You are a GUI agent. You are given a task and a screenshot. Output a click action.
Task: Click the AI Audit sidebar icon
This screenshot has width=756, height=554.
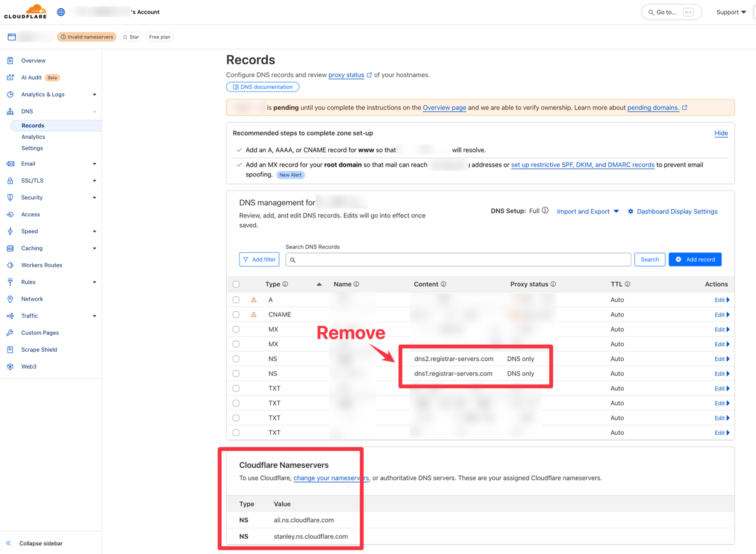point(10,78)
